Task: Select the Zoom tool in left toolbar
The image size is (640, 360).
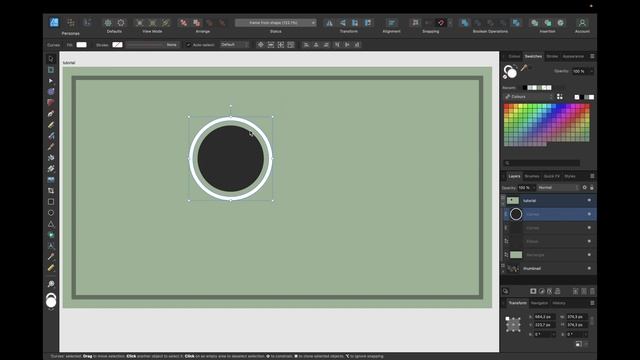Action: (x=51, y=284)
